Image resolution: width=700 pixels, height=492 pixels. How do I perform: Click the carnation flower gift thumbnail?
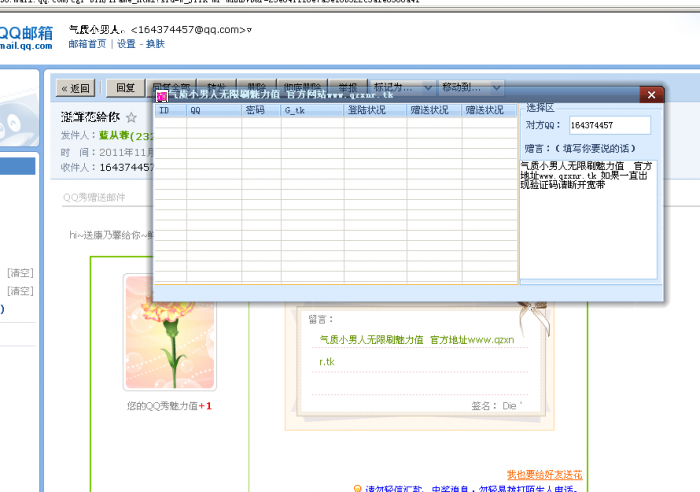(x=170, y=332)
